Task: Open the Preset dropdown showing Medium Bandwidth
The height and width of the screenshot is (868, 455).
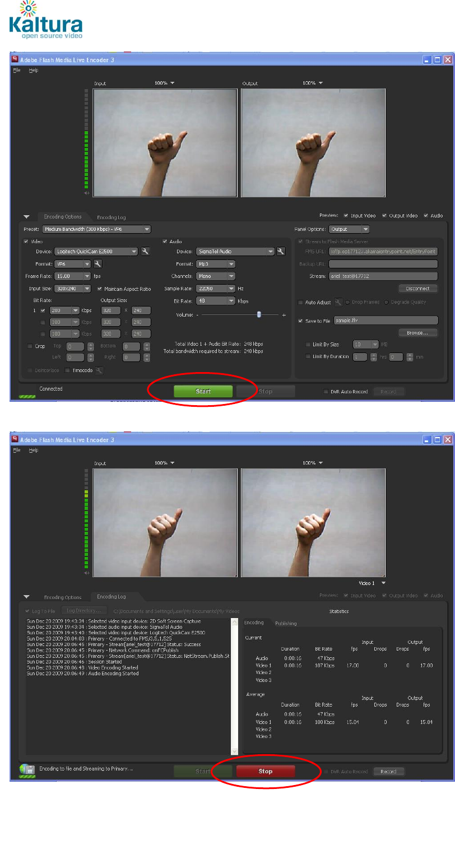Action: pyautogui.click(x=96, y=229)
